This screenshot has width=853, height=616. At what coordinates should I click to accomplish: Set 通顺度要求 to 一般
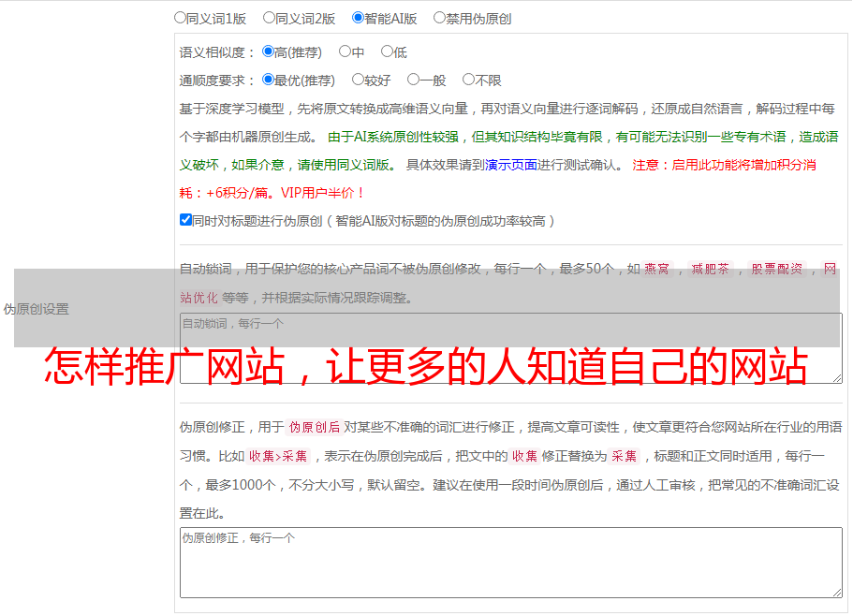[x=413, y=80]
